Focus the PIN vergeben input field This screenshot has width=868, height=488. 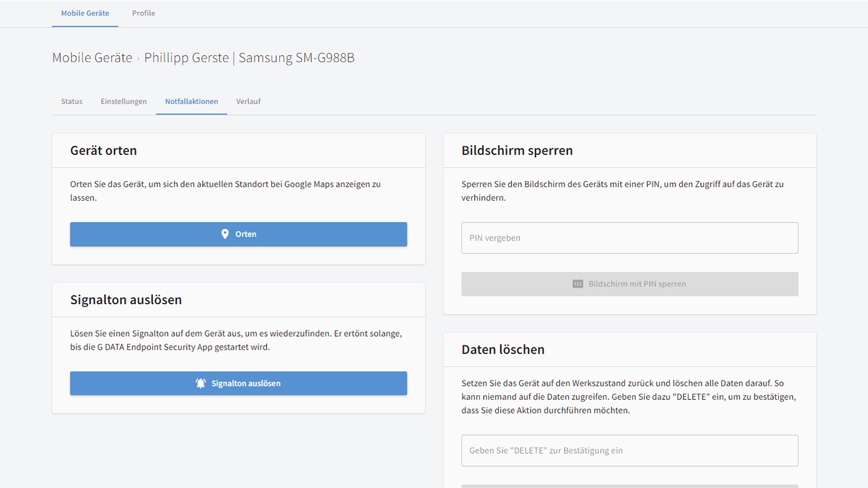tap(629, 238)
